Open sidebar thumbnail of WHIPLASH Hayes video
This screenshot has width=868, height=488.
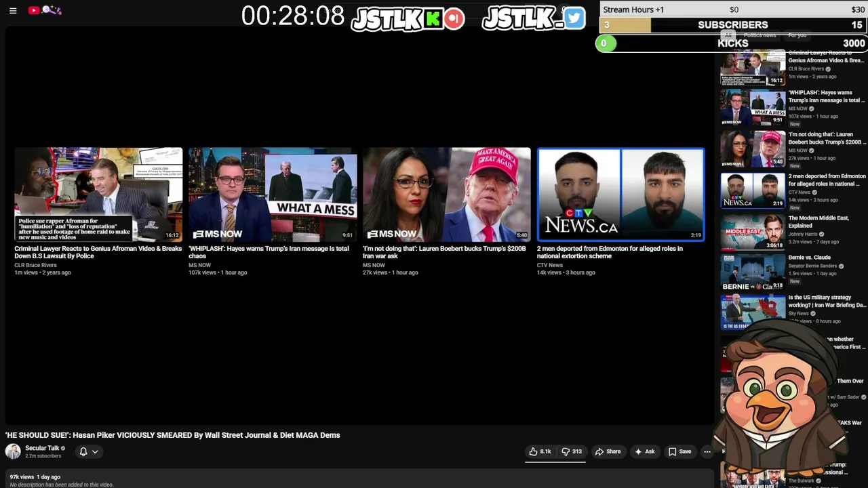(x=753, y=107)
